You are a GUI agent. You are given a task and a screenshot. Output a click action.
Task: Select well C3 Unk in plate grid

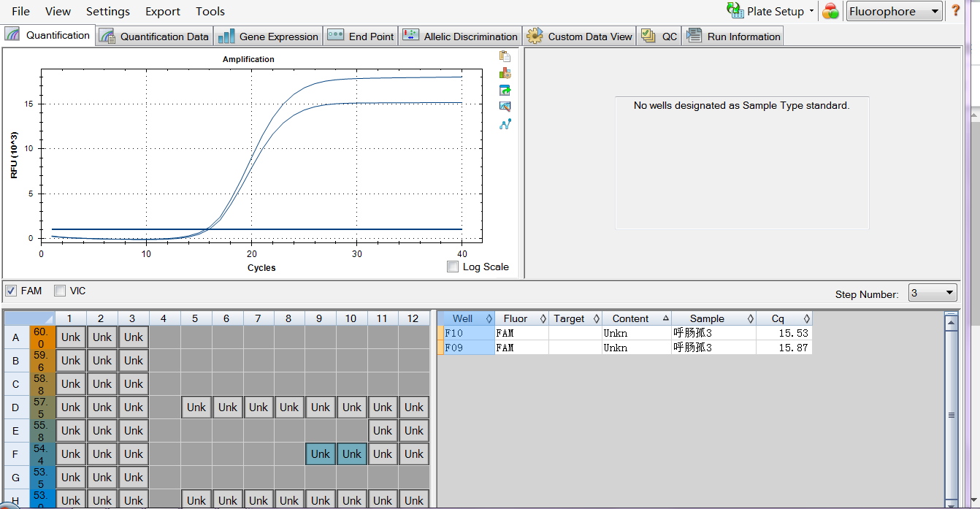[x=134, y=383]
